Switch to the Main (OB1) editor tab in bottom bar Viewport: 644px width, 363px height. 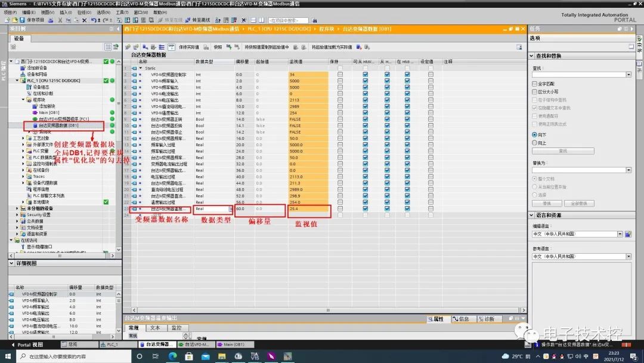pyautogui.click(x=235, y=344)
